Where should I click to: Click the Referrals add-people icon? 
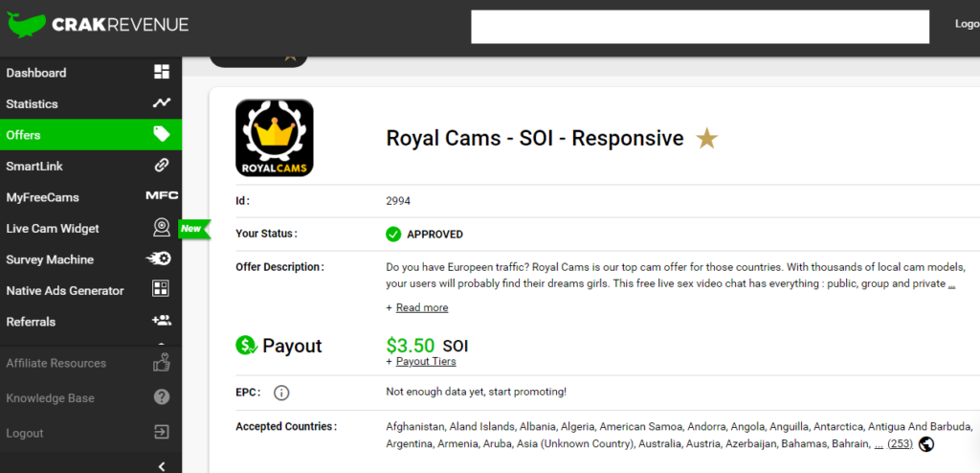pyautogui.click(x=162, y=321)
